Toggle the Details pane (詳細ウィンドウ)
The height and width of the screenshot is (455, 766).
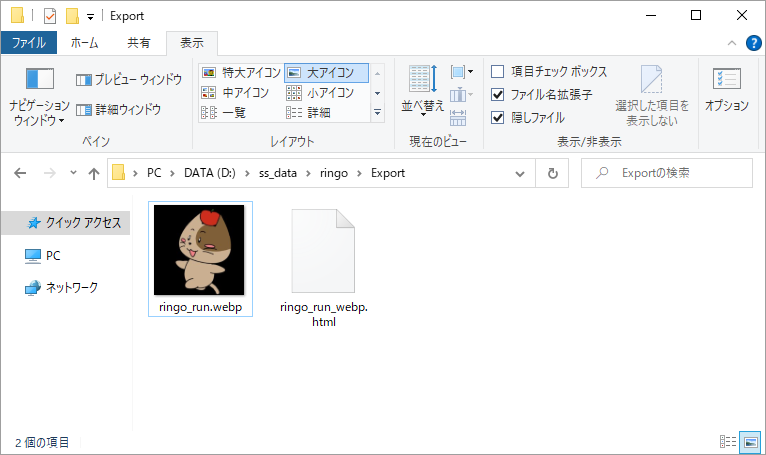(119, 109)
